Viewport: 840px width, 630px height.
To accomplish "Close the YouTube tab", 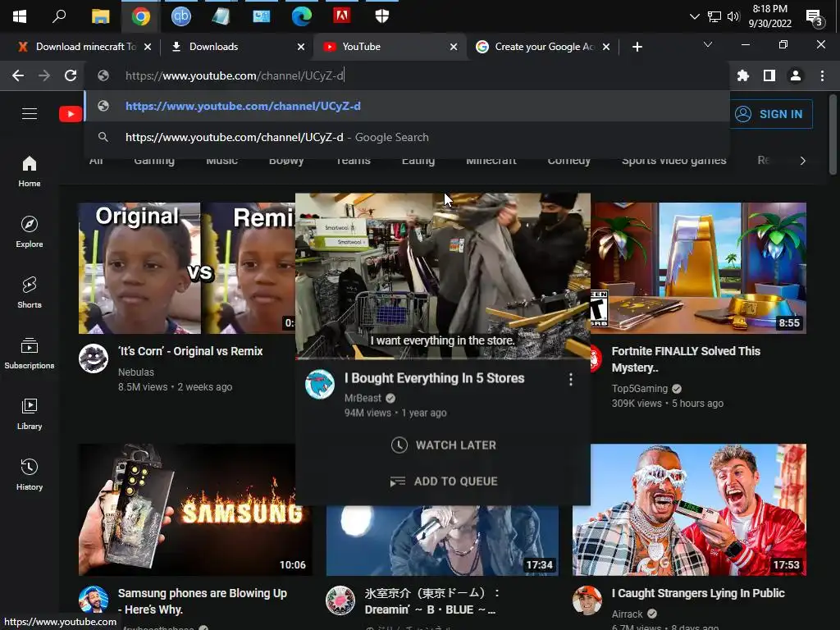I will click(454, 47).
